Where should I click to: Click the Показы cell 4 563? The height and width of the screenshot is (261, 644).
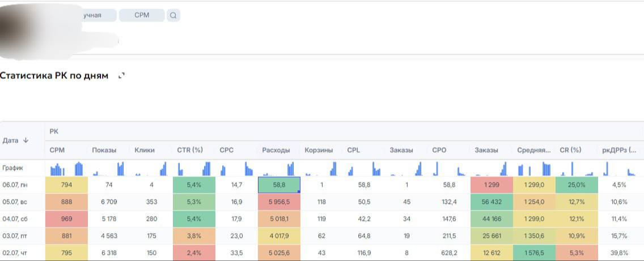click(109, 236)
